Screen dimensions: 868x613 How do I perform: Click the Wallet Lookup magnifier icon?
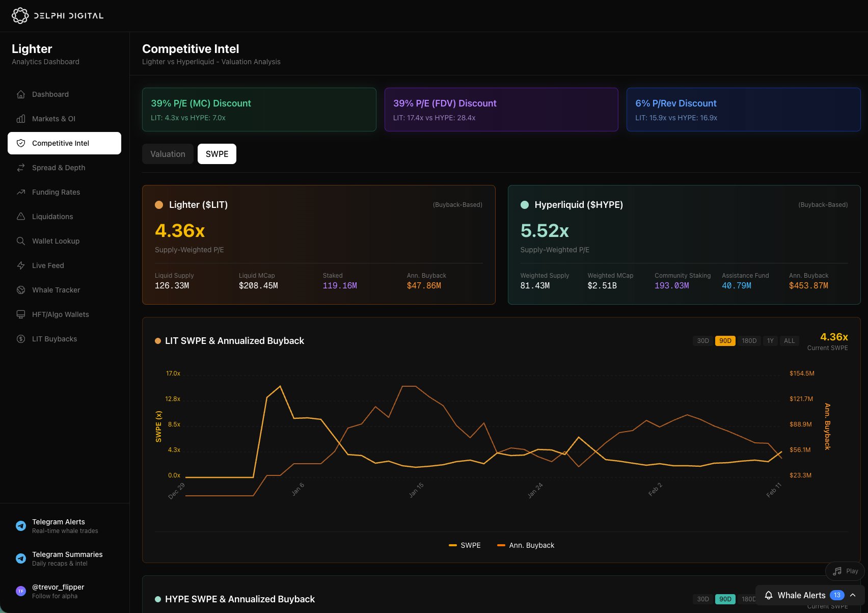point(21,241)
